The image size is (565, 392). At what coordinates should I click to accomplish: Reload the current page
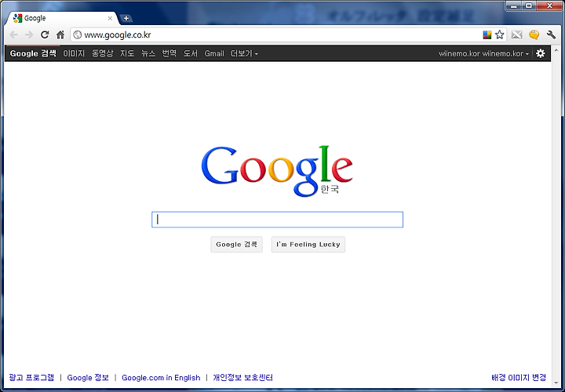point(45,35)
